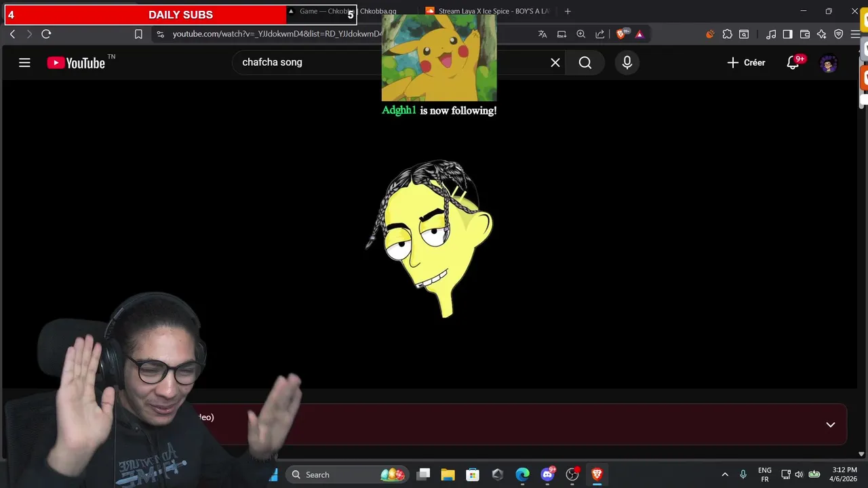
Task: Reload the page
Action: (46, 34)
